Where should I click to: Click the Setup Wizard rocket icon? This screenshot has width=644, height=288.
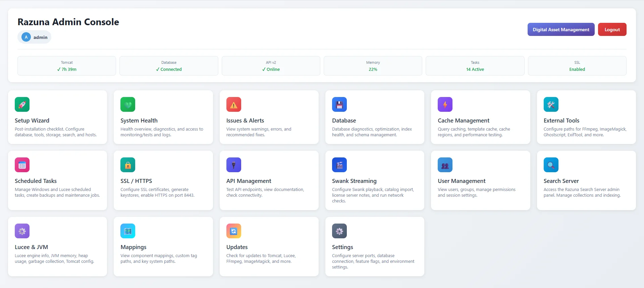click(22, 104)
